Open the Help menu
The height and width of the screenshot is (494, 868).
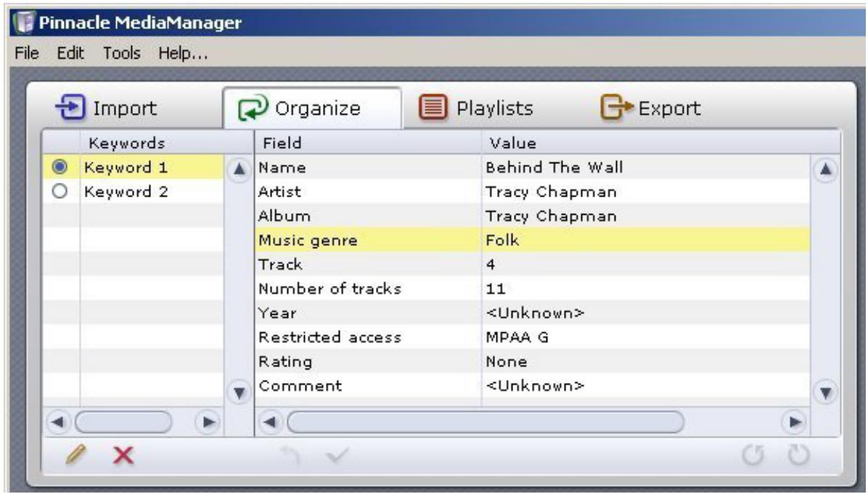[x=183, y=53]
